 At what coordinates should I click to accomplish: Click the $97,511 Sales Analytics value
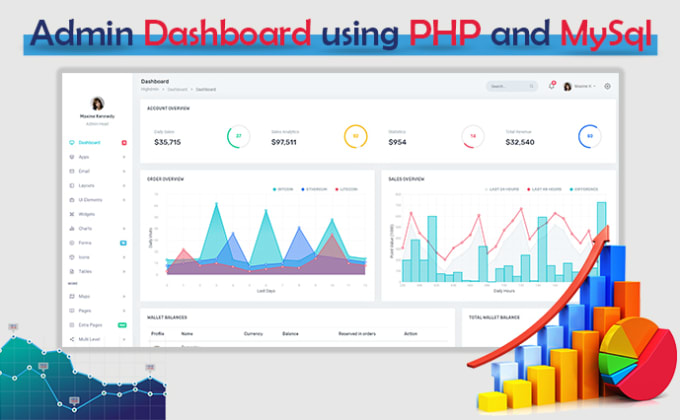284,142
